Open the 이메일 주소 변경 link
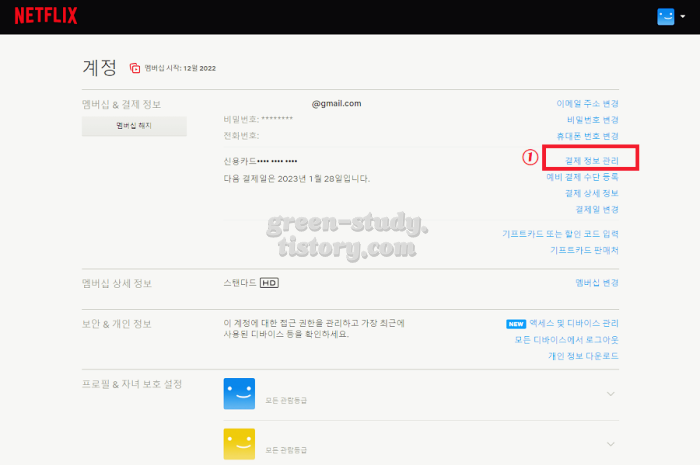The image size is (700, 465). (587, 104)
